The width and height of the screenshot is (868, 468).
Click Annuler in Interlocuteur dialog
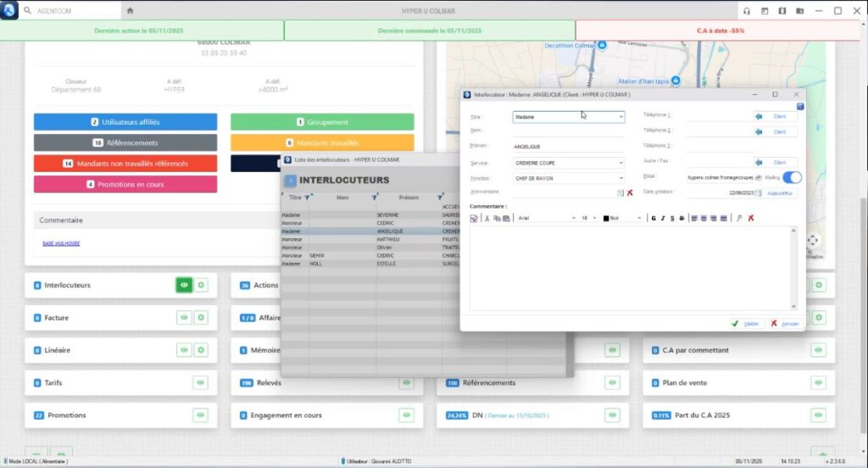click(x=785, y=324)
